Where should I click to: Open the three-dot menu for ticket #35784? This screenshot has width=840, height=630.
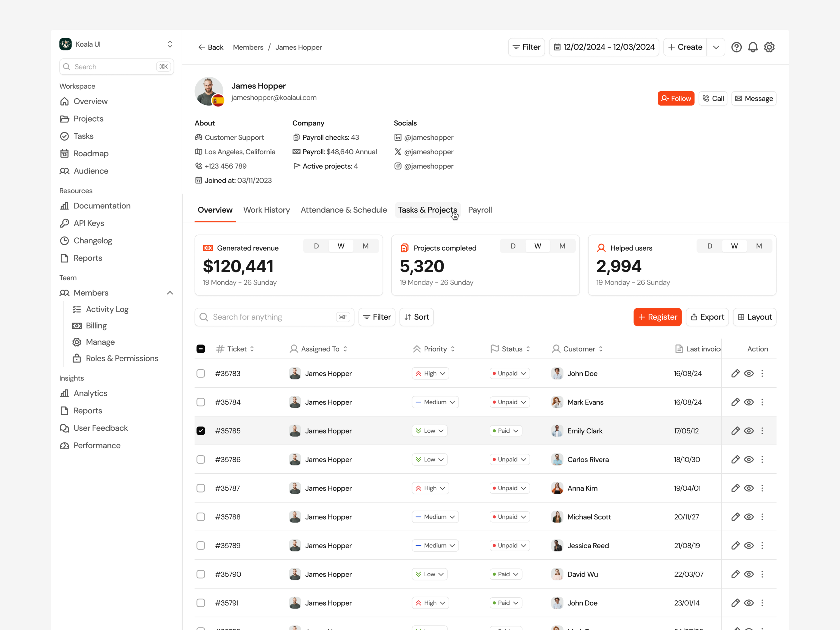(762, 402)
